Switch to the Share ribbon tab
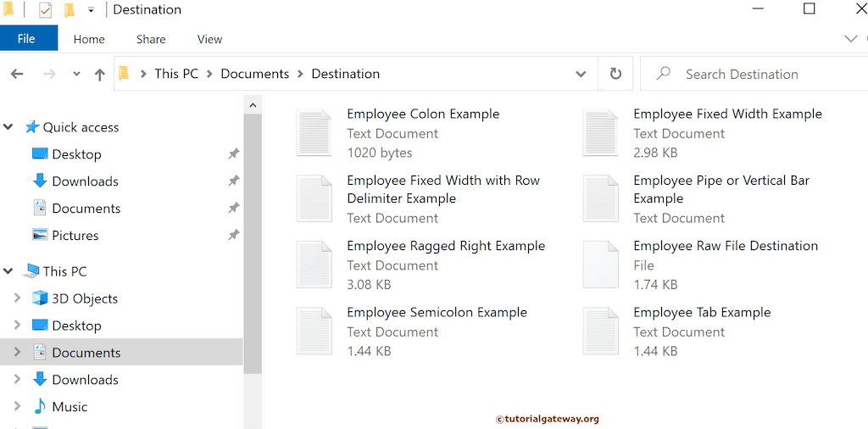 tap(151, 39)
